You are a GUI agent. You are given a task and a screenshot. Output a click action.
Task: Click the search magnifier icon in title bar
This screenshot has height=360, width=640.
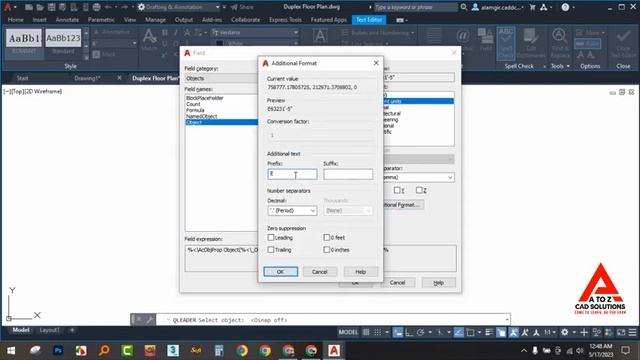(464, 7)
